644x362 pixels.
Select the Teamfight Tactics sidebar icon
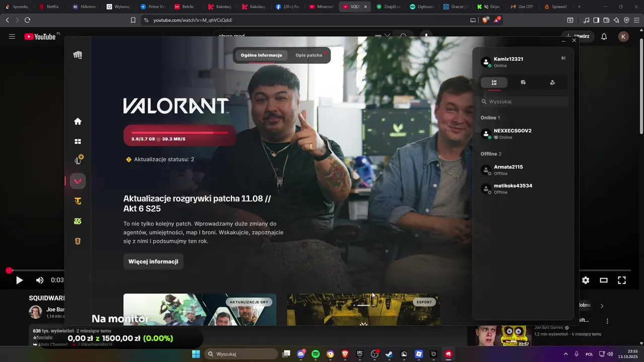[78, 201]
